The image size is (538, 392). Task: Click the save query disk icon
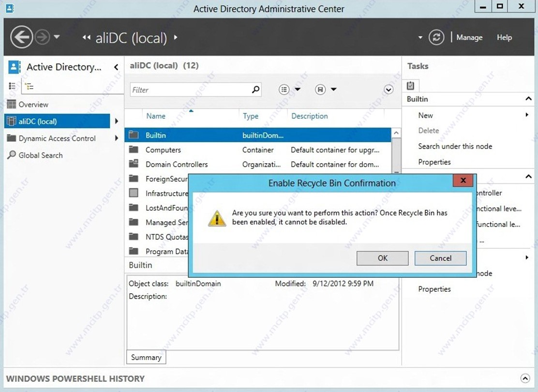point(320,90)
